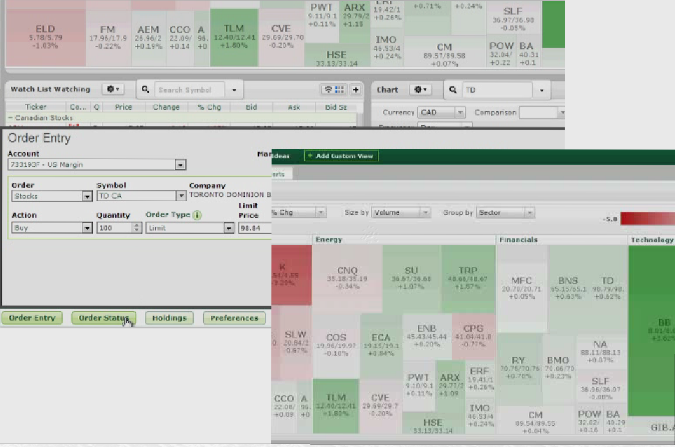
Task: Click the Limit Price input field
Action: pos(255,228)
